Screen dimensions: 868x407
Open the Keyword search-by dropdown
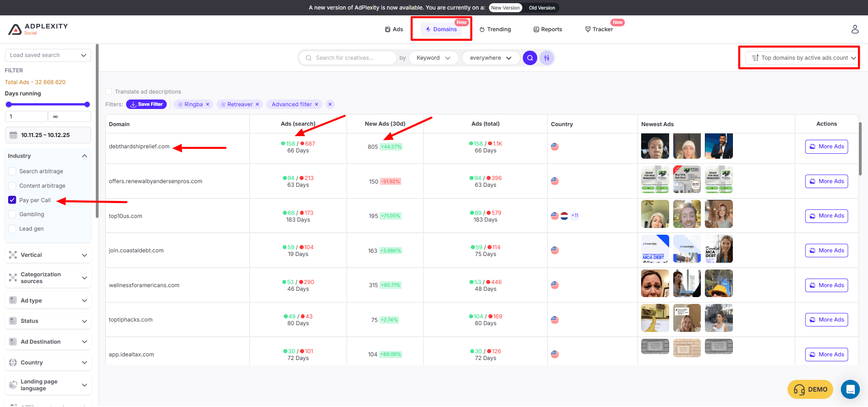433,58
